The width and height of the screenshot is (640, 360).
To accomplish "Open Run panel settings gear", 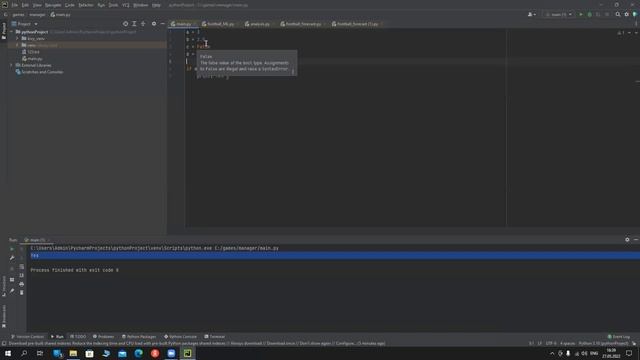I will click(x=627, y=240).
